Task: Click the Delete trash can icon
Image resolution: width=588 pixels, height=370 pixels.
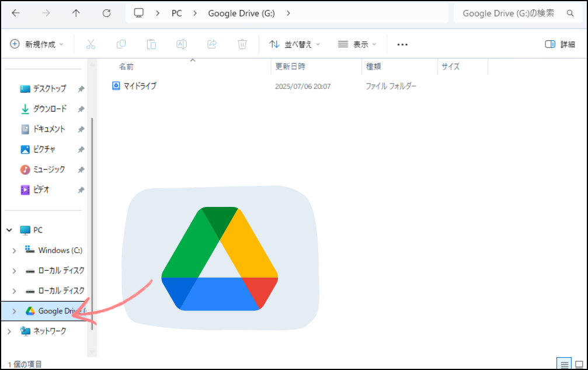Action: [x=242, y=44]
